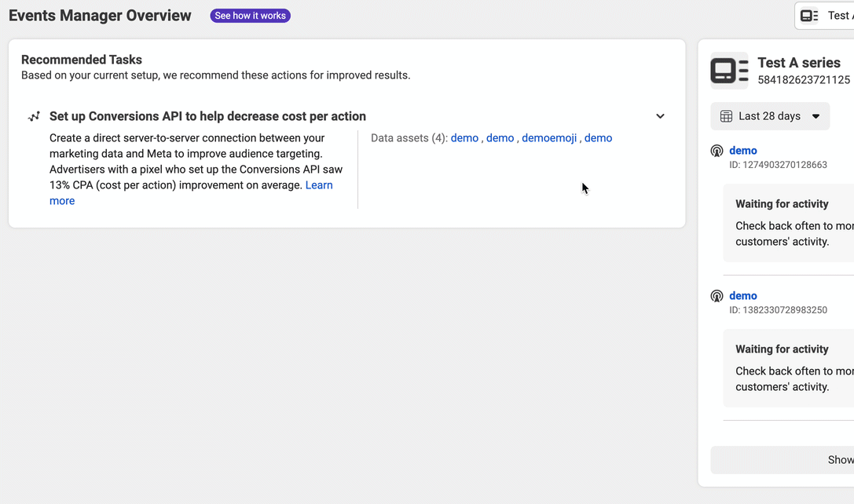Open the 'Learn more' link

191,192
